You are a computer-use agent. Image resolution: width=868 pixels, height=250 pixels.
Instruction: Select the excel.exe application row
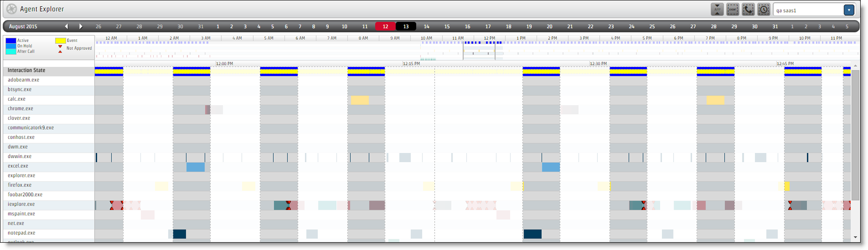point(18,166)
